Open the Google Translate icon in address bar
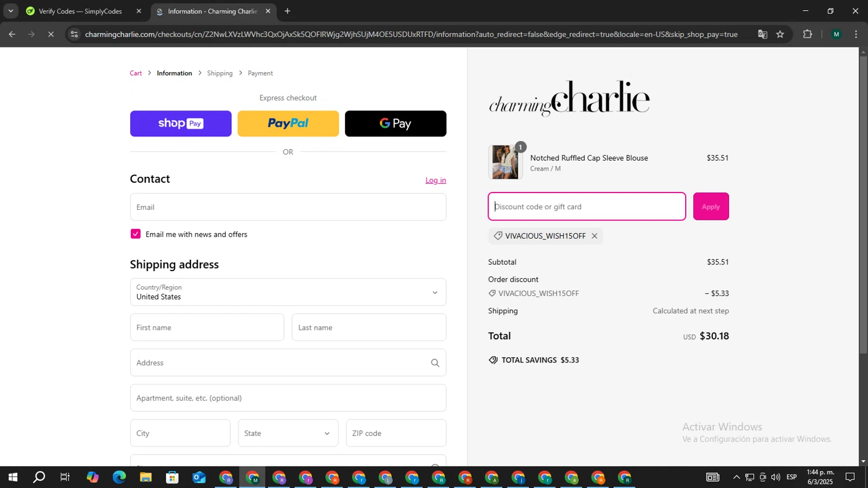868x488 pixels. [x=763, y=34]
